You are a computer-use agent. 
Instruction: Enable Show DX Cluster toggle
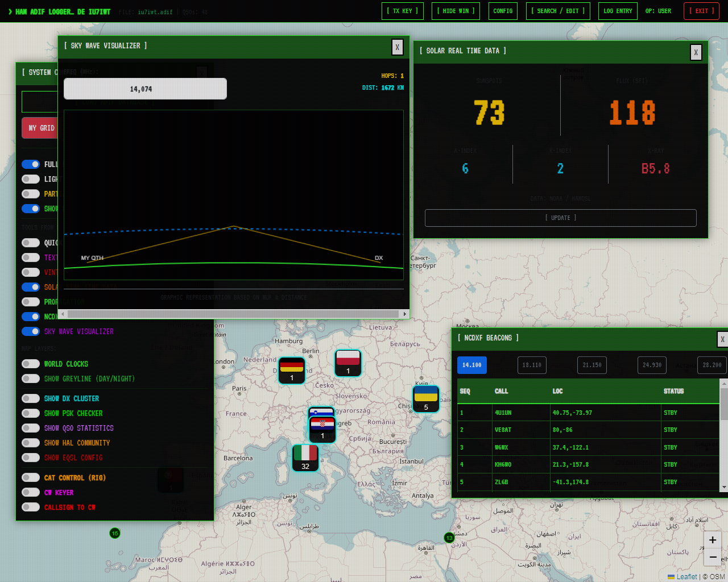[x=31, y=398]
